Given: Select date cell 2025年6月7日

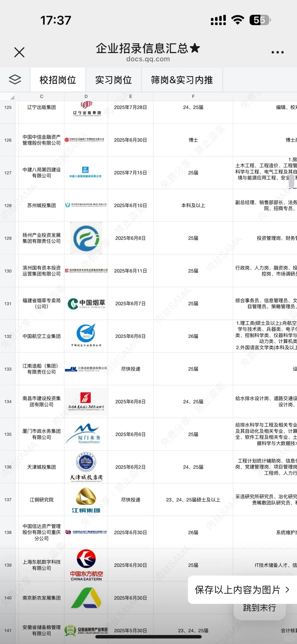Looking at the screenshot, I should tap(131, 303).
